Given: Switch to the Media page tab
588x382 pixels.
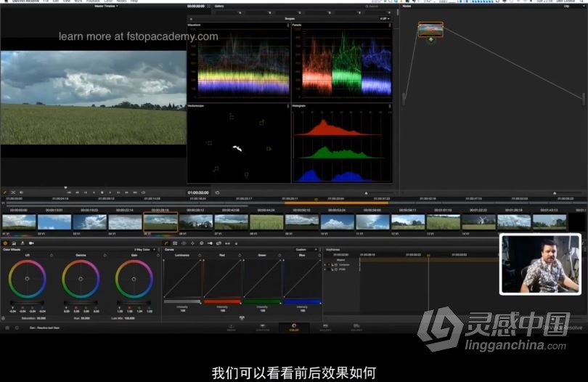Looking at the screenshot, I should coord(232,328).
